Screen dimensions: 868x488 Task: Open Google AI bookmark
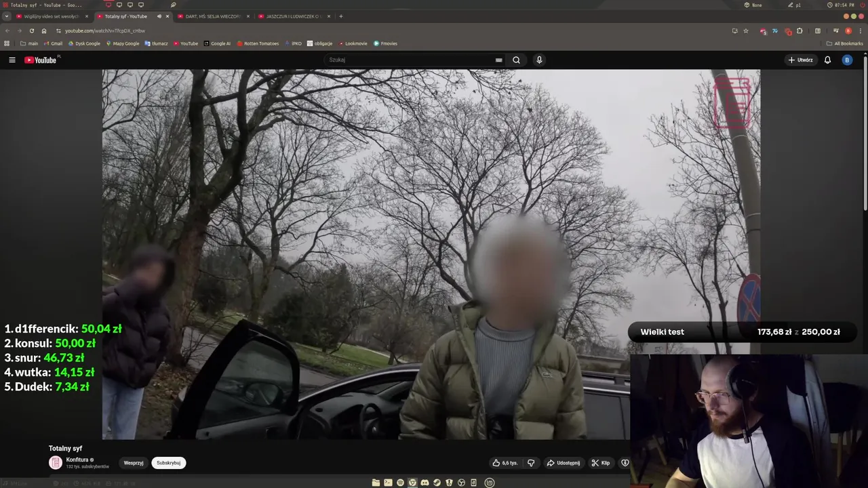(217, 43)
